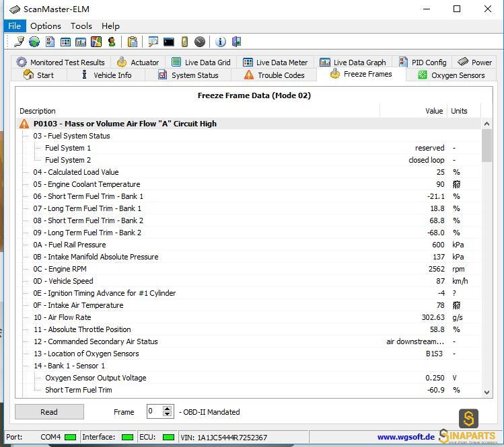Select the Fuel System 1 row
The height and width of the screenshot is (447, 504).
click(249, 148)
